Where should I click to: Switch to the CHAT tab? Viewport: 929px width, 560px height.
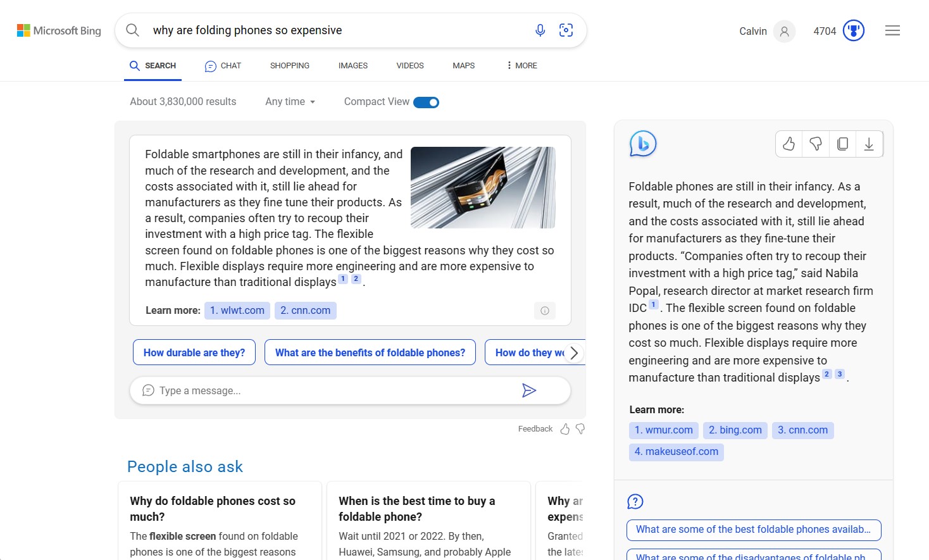click(223, 66)
